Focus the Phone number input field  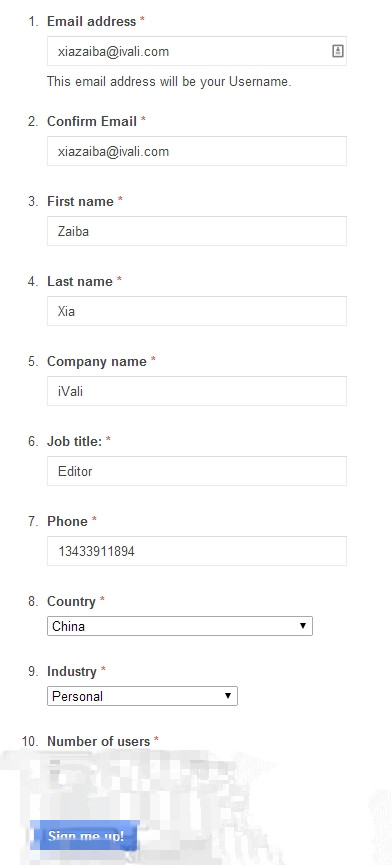197,551
